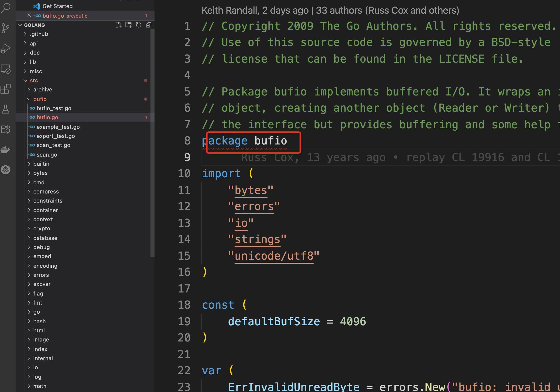Screen dimensions: 560x392
Task: Expand the crypto folder
Action: [41, 229]
